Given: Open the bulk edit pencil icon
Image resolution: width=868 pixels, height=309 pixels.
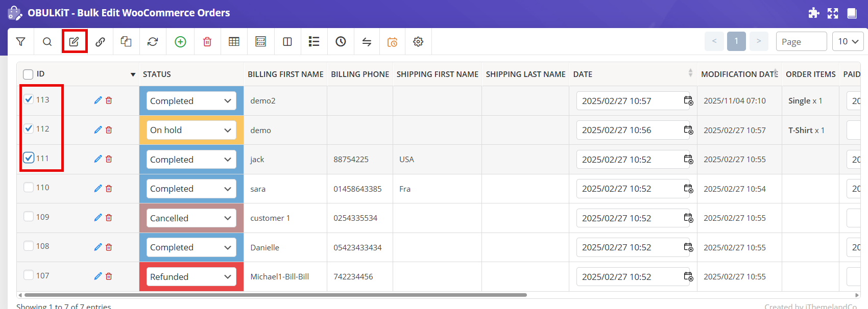Looking at the screenshot, I should [75, 42].
